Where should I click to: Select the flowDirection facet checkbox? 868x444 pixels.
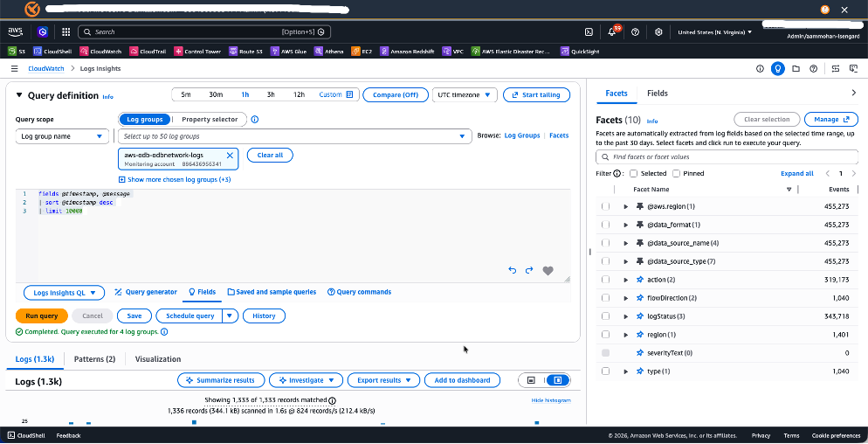pos(606,298)
